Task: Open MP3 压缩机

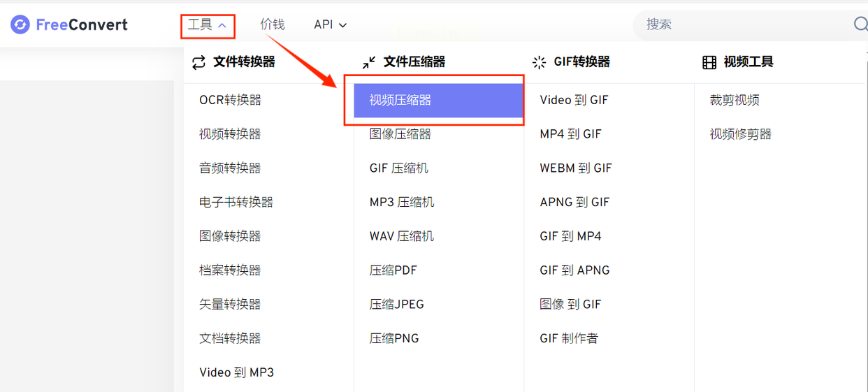Action: pos(402,202)
